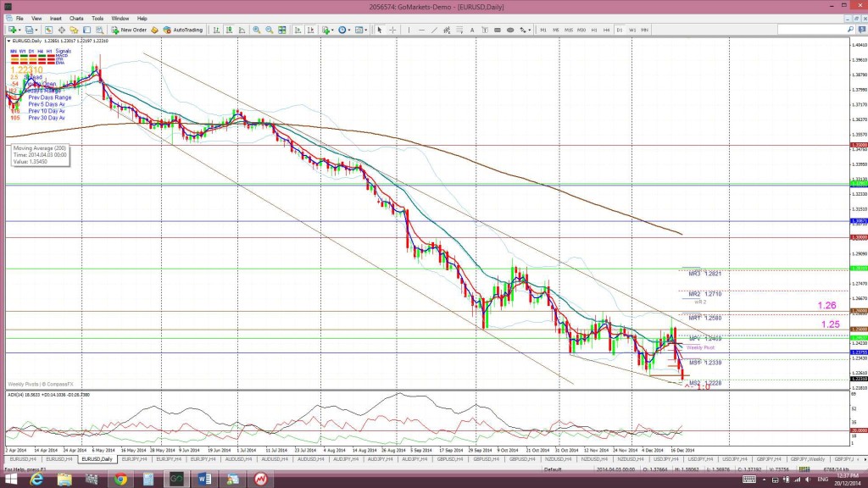
Task: Select the D1 daily timeframe
Action: pos(620,30)
